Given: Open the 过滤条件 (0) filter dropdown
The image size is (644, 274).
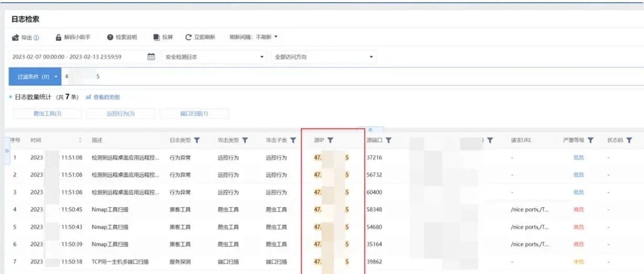Looking at the screenshot, I should click(x=35, y=77).
